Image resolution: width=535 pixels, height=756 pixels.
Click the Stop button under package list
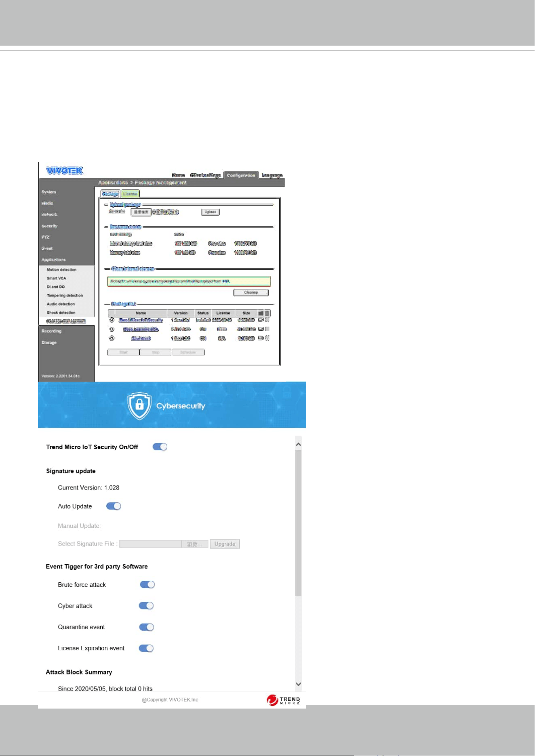(156, 353)
